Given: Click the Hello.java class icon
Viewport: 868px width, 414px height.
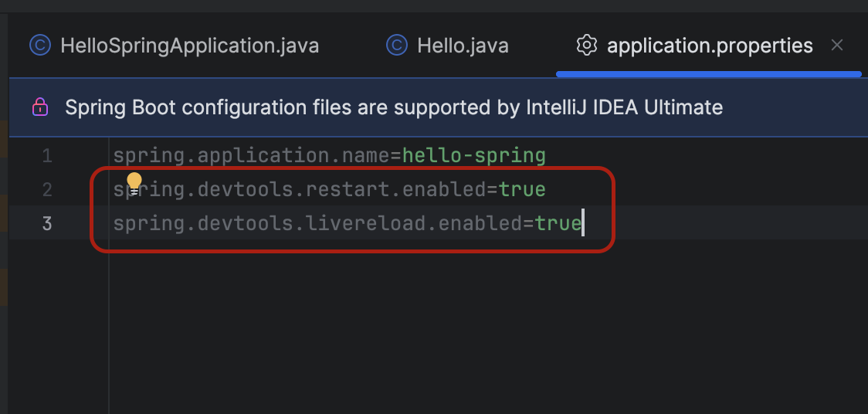Looking at the screenshot, I should click(x=396, y=46).
